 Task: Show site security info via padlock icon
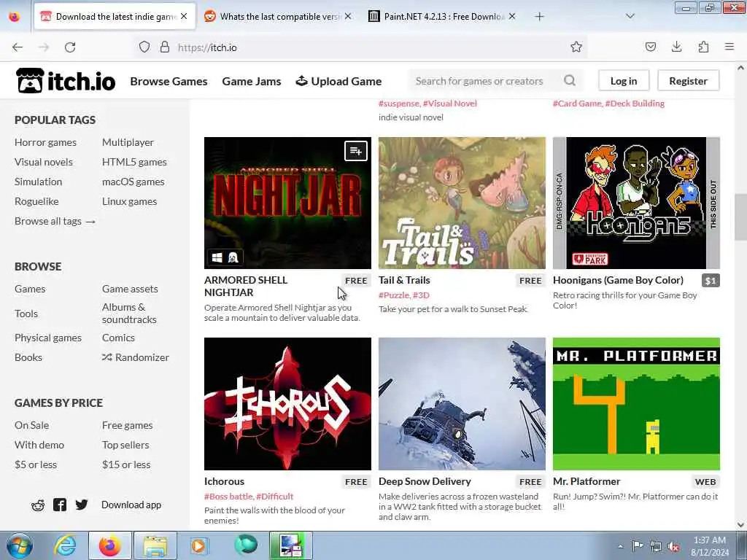(x=164, y=47)
